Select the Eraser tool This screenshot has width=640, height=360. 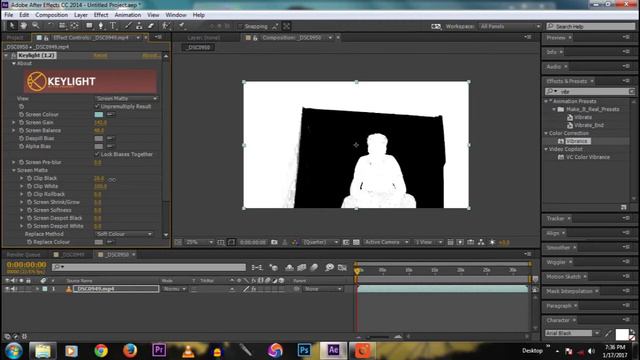click(151, 26)
